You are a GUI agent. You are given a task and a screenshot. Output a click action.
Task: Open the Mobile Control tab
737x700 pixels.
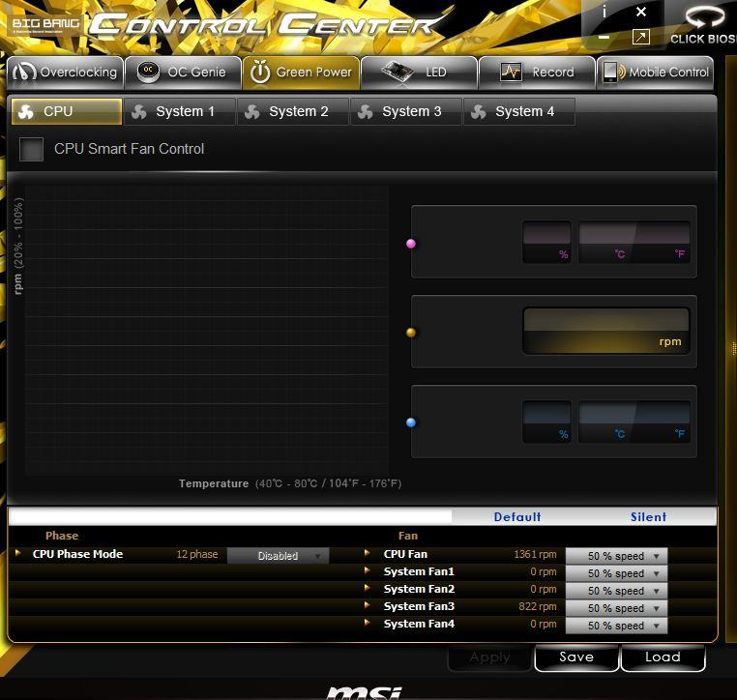click(x=655, y=73)
